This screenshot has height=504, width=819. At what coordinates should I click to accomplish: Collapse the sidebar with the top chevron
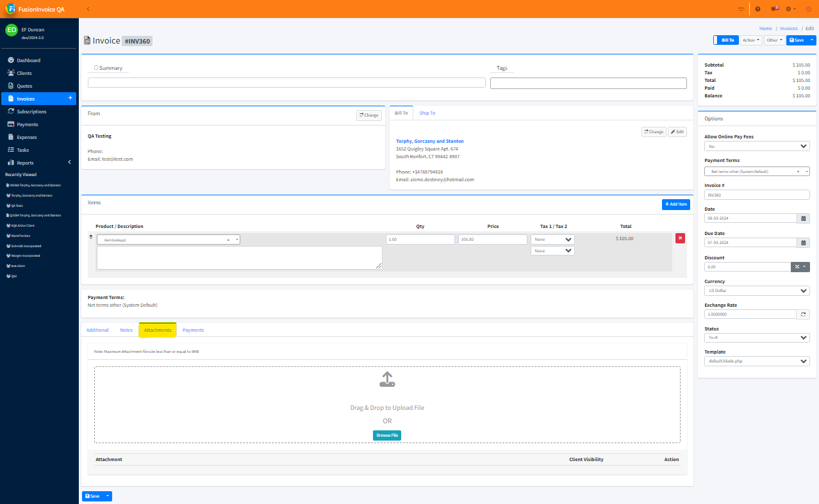(88, 9)
